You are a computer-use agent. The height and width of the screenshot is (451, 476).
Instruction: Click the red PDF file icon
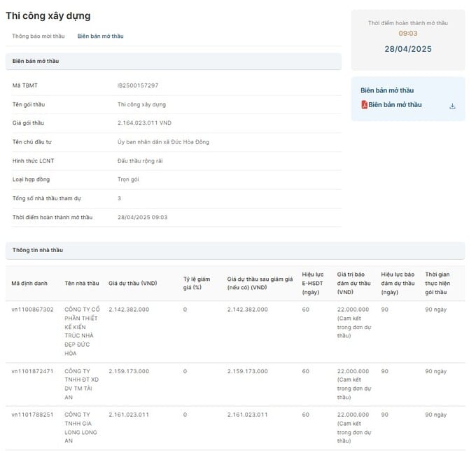point(364,104)
